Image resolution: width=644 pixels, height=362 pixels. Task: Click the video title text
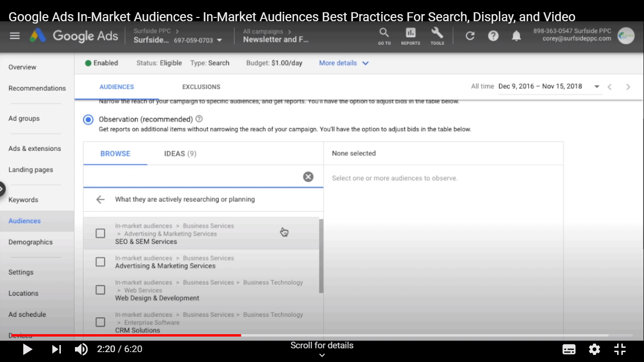click(292, 17)
